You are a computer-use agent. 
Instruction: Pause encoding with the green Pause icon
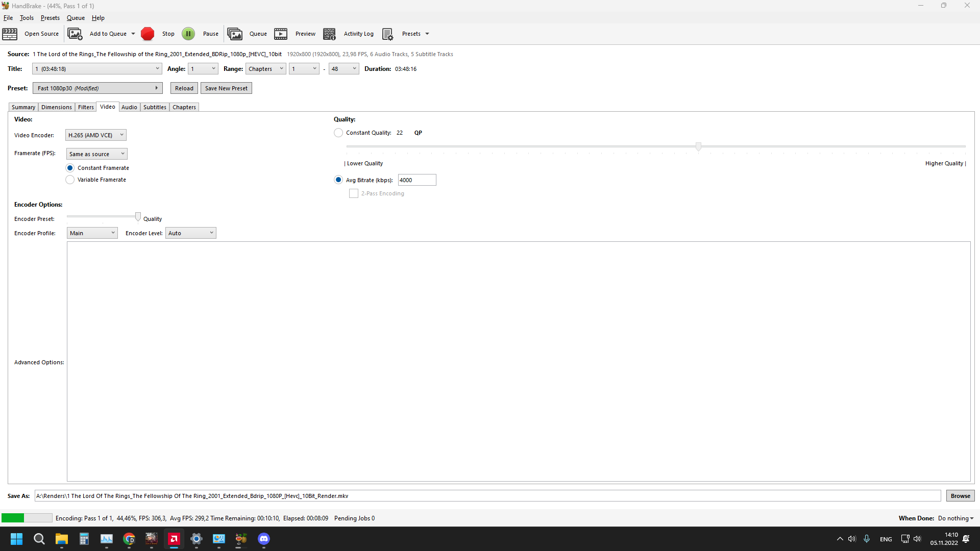pyautogui.click(x=188, y=34)
